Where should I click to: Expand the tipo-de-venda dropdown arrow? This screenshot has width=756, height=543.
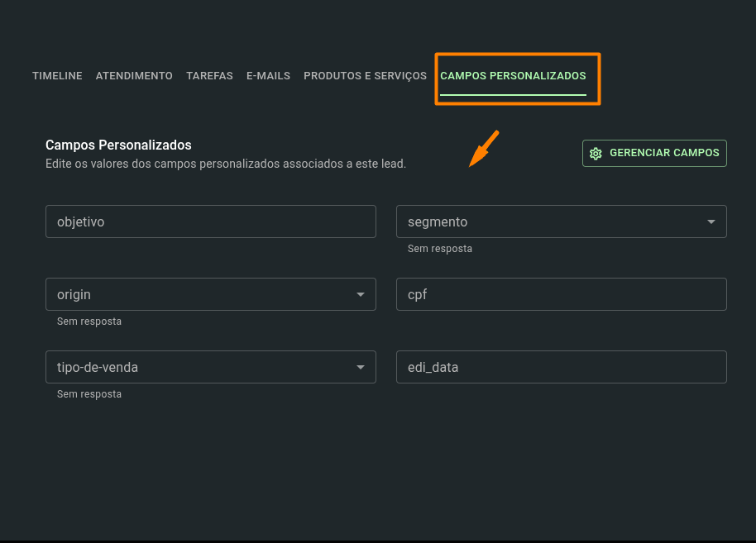pyautogui.click(x=360, y=367)
